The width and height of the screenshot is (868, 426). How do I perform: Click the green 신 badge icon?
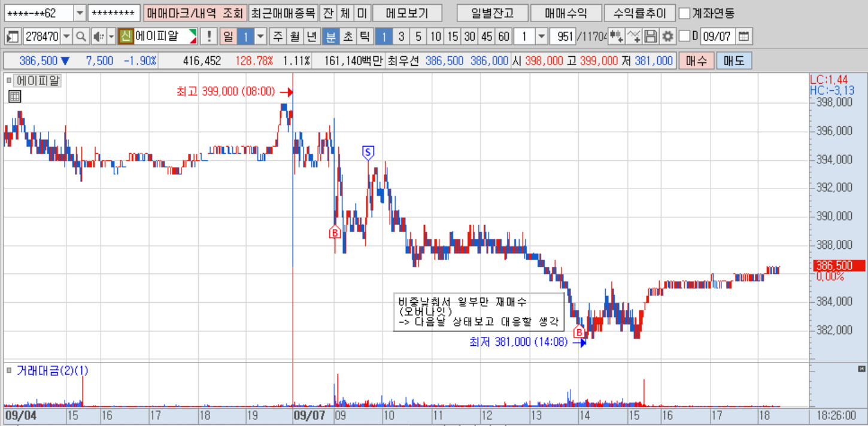click(x=125, y=36)
